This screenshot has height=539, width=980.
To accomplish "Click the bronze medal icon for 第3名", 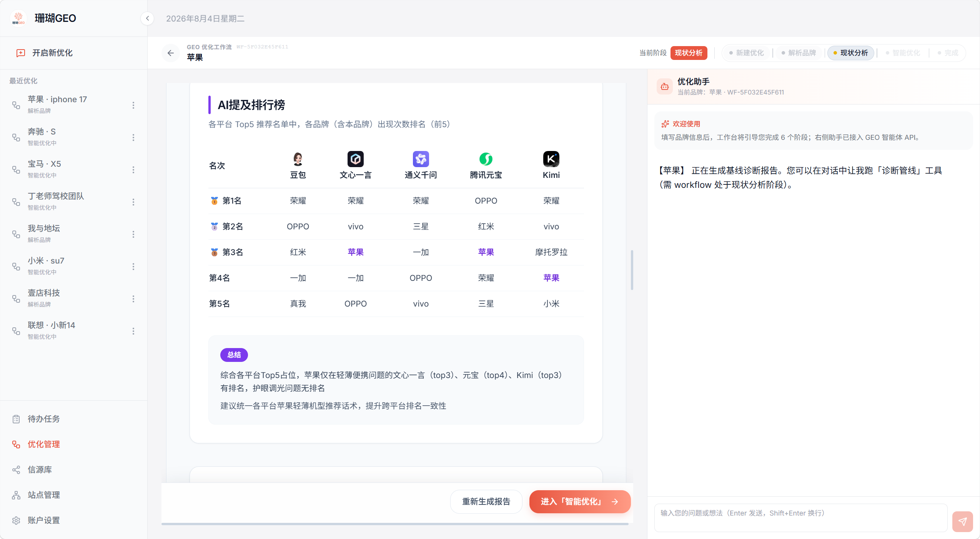I will (x=215, y=252).
